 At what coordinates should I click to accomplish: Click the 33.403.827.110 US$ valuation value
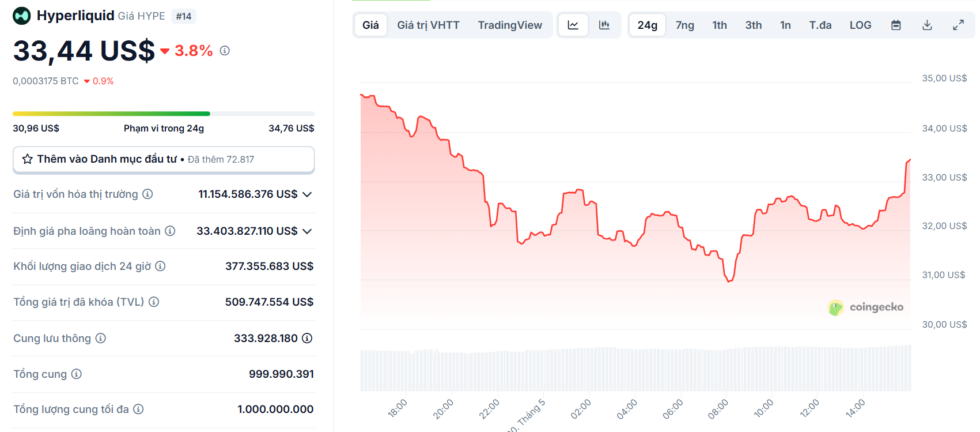click(x=247, y=231)
